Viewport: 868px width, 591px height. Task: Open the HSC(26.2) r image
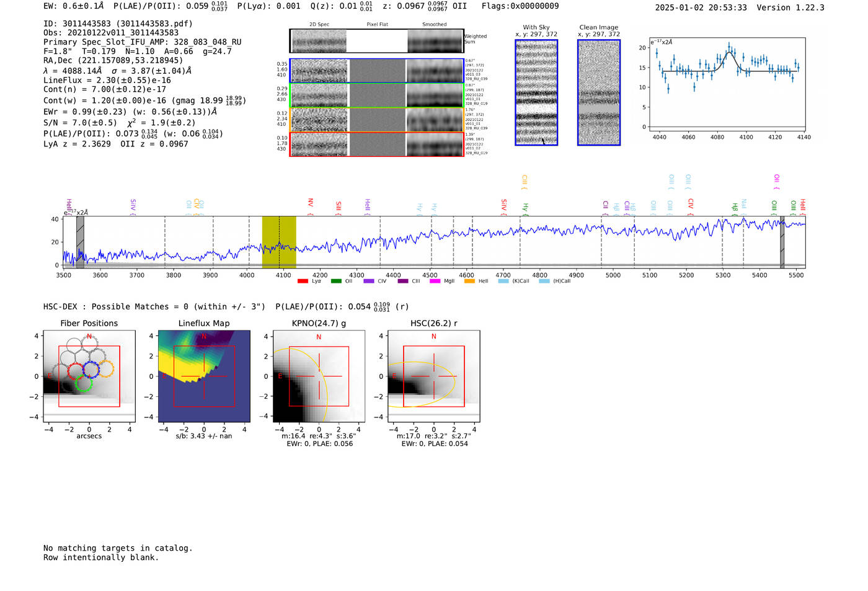433,376
